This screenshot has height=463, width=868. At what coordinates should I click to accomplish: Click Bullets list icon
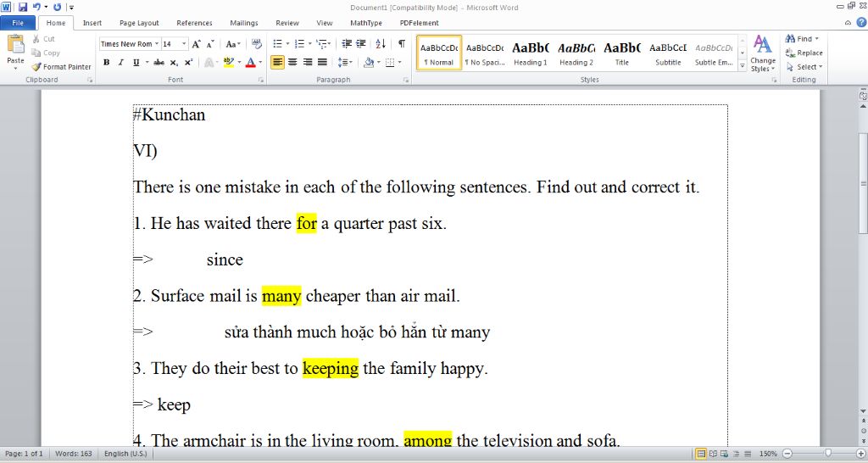tap(277, 44)
